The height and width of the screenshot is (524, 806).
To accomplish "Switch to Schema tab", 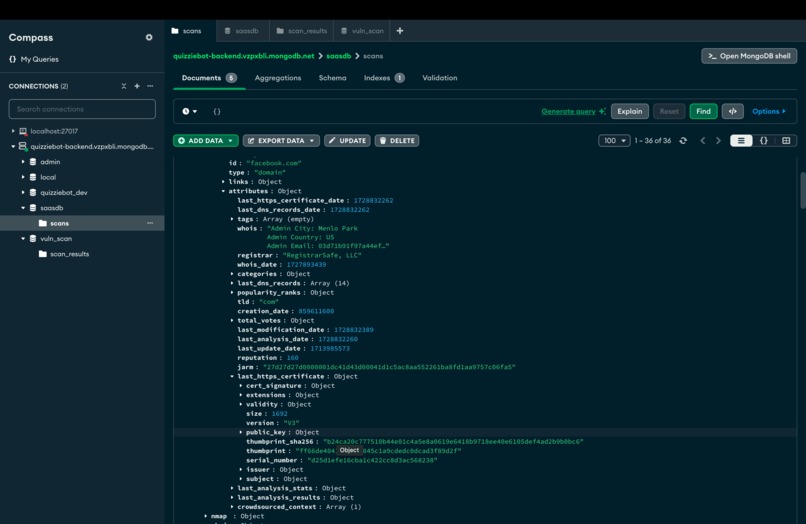I will click(x=333, y=78).
